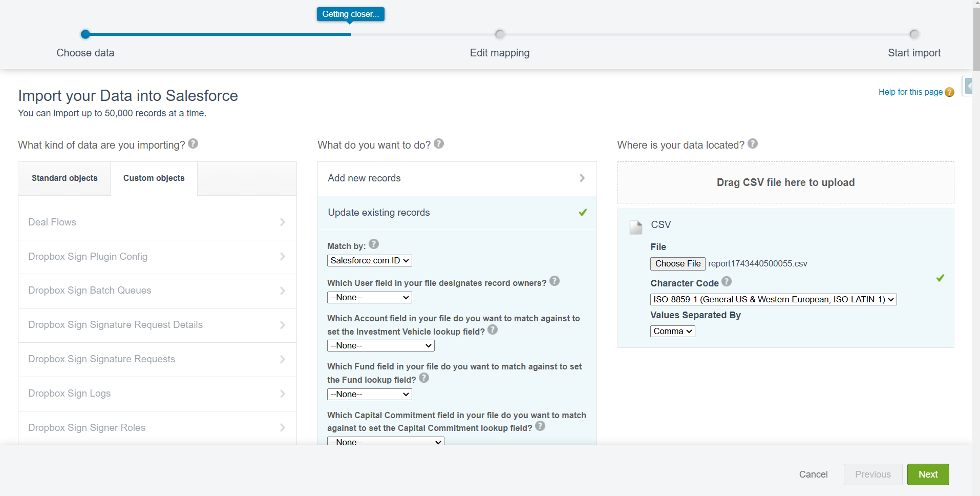
Task: Open the Capital Commitment field dropdown
Action: (386, 441)
